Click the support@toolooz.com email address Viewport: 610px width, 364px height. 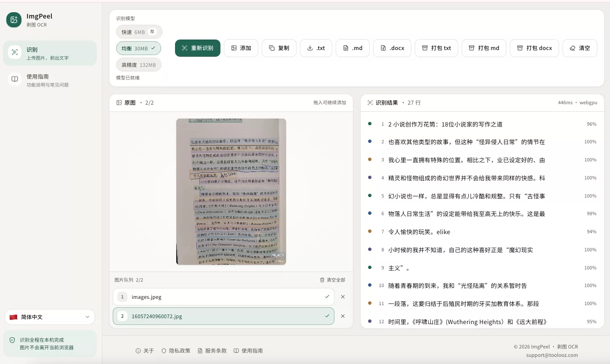[552, 355]
